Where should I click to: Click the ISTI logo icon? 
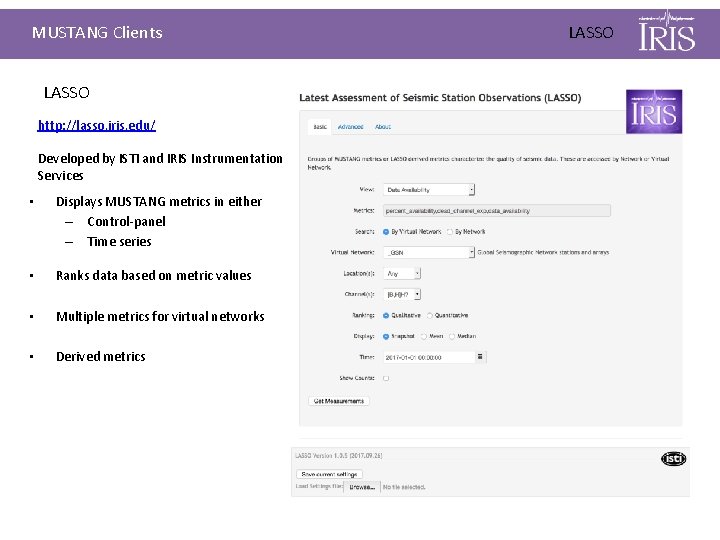tap(674, 459)
